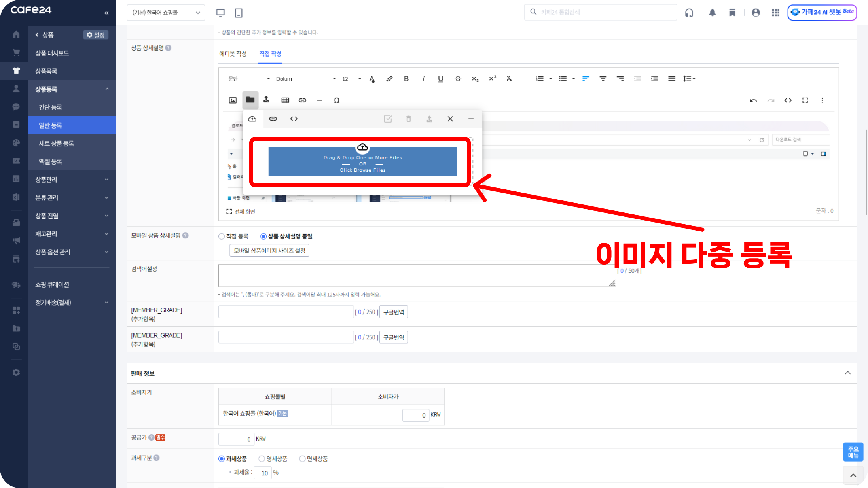Choose the 면세상품 radio button
This screenshot has width=868, height=488.
pos(302,458)
